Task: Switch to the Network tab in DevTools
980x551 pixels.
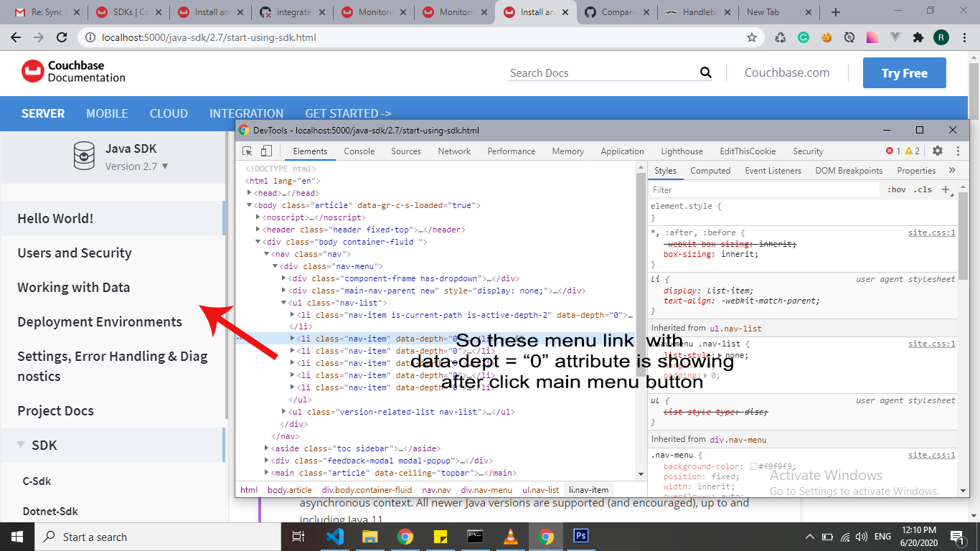Action: click(454, 151)
